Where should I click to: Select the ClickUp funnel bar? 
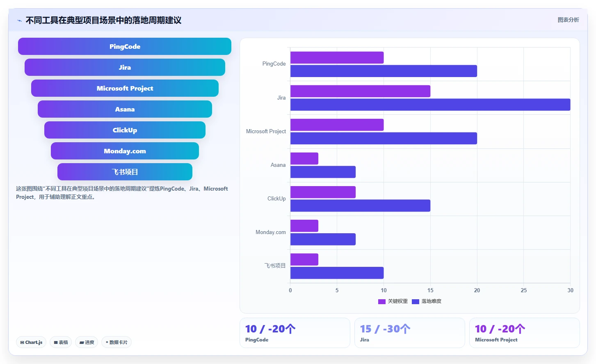125,130
